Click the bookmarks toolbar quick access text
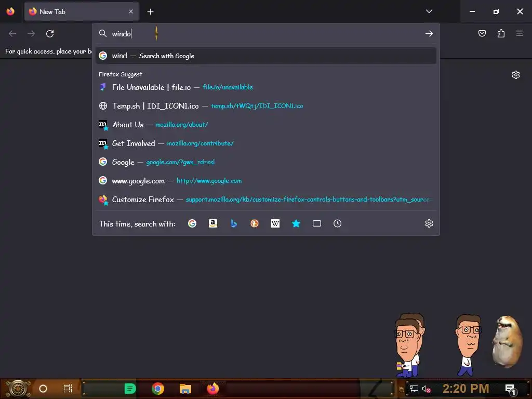 48,51
